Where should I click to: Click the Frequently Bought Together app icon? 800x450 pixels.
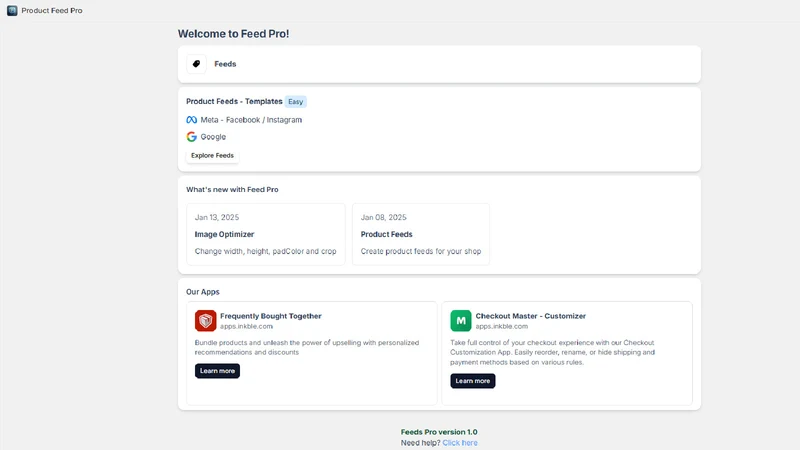pos(206,320)
